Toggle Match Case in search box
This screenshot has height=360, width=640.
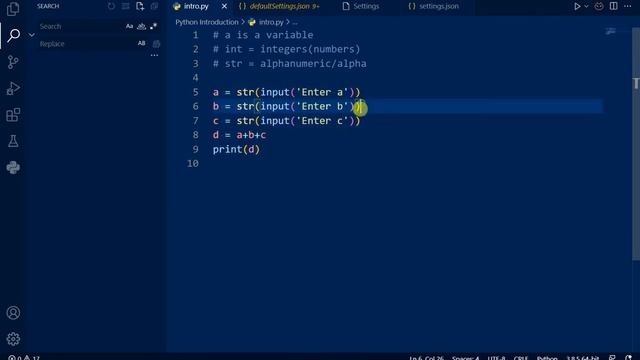point(129,26)
